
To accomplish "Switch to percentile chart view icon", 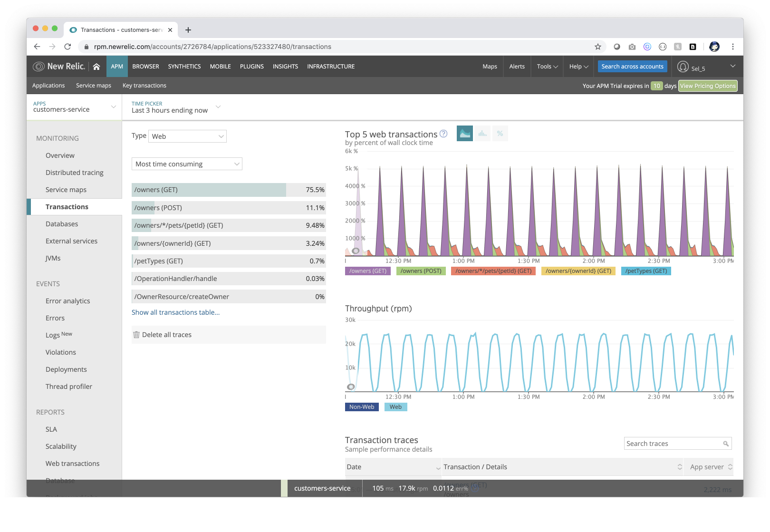I will point(500,134).
